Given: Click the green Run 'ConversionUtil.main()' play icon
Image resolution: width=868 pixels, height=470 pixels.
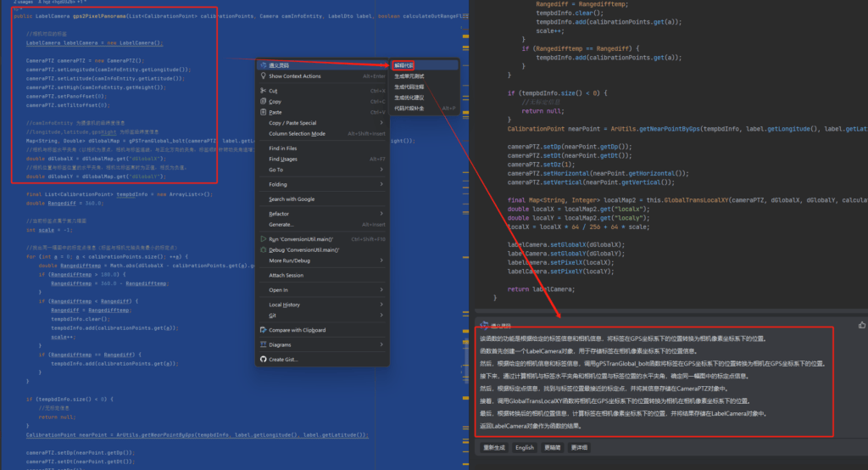Looking at the screenshot, I should tap(263, 239).
